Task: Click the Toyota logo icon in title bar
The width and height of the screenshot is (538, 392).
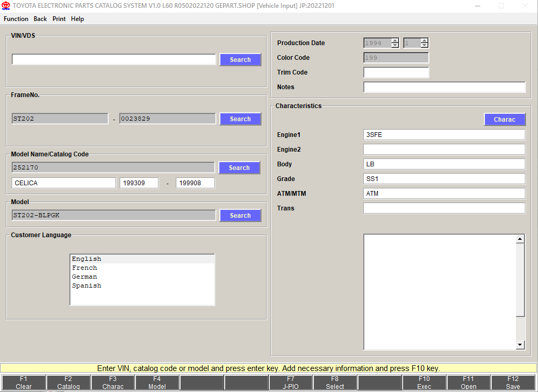Action: coord(6,6)
